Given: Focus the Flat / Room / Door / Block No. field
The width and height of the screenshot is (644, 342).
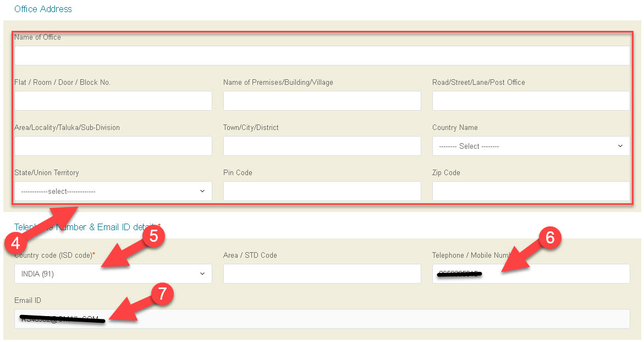Looking at the screenshot, I should [x=113, y=101].
